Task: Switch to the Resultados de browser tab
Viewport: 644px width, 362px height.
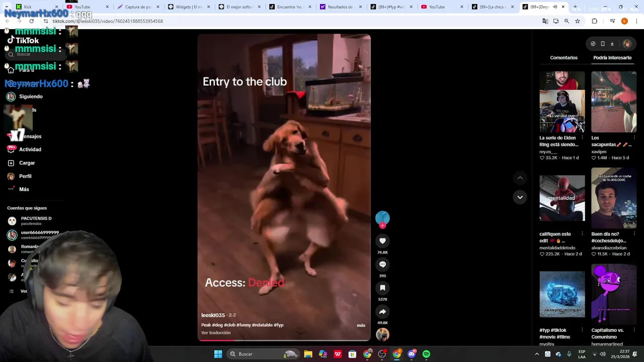Action: coord(340,7)
